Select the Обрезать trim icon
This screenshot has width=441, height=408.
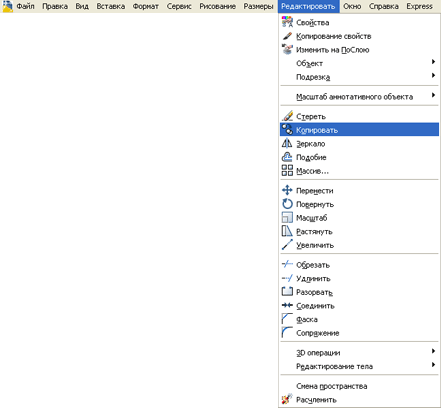pos(287,265)
